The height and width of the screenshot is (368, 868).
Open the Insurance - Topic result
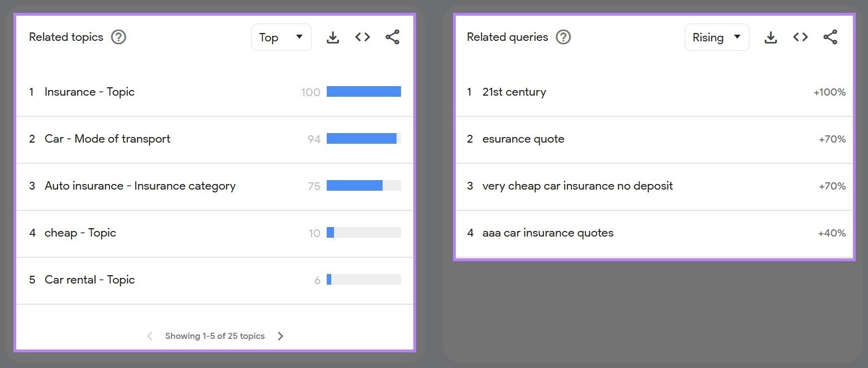89,92
